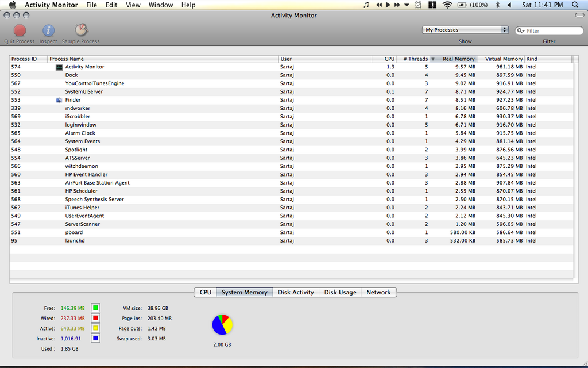Switch to the Network tab

point(379,292)
